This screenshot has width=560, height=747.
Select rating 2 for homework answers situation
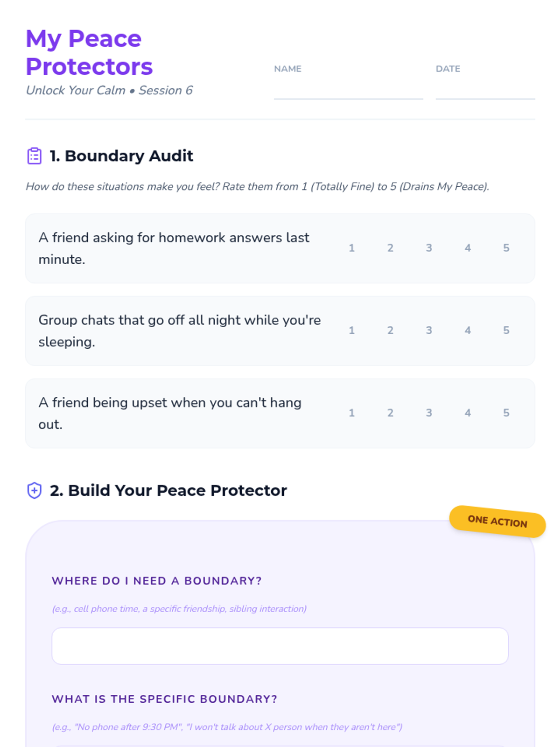(391, 248)
